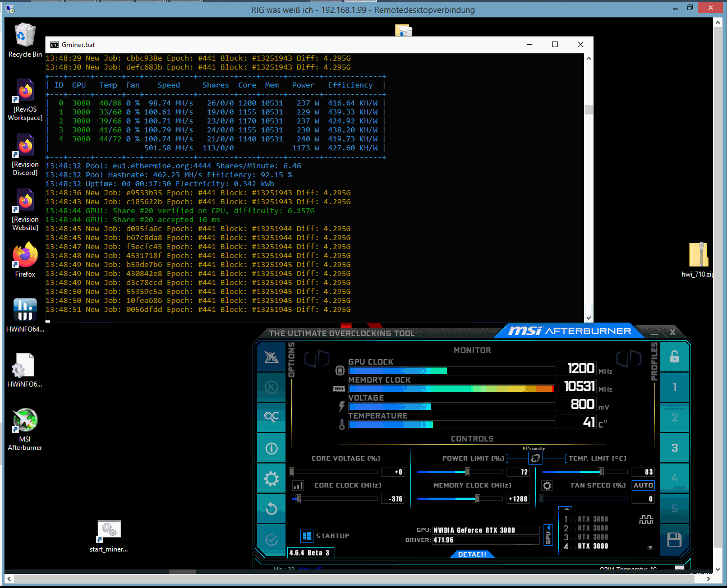Click the Core Voltage value field +0
Screen dimensions: 727x588
click(x=393, y=472)
